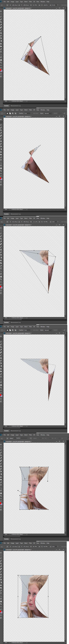69x644 pixels.
Task: Open the Warp preset dropdown showing Custom
Action: 21,438
